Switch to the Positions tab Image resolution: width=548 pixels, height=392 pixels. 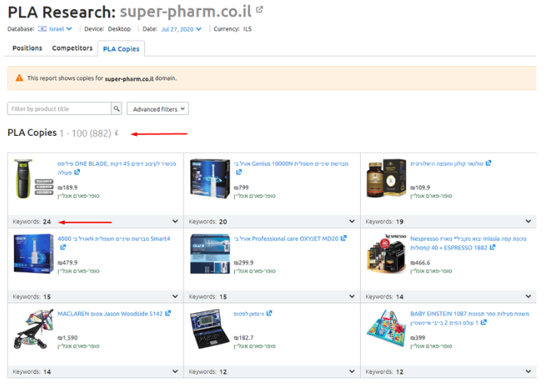[x=28, y=48]
